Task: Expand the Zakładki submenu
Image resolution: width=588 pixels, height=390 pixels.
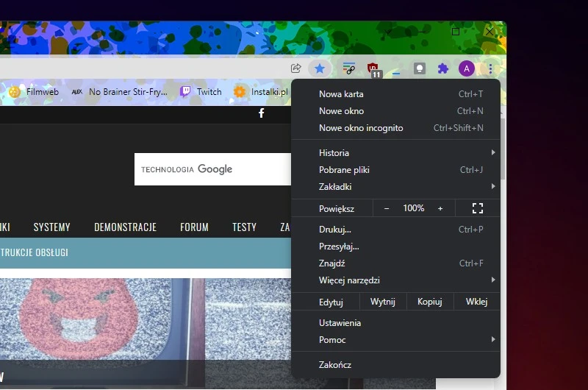Action: tap(395, 187)
